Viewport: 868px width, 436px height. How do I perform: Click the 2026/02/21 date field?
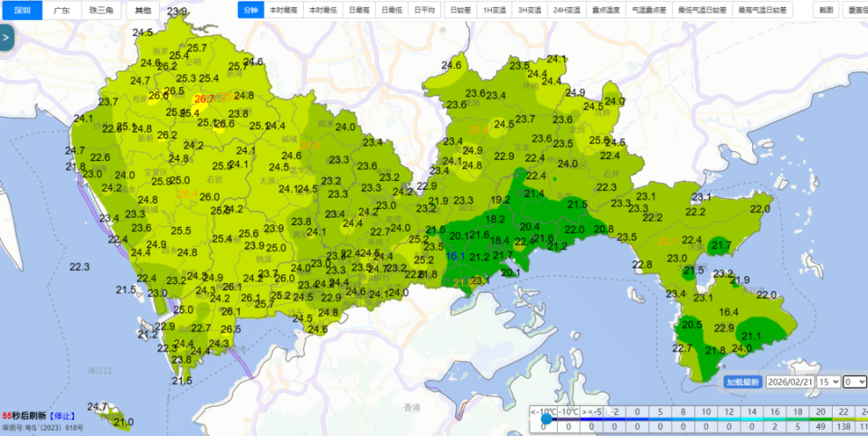pos(790,382)
